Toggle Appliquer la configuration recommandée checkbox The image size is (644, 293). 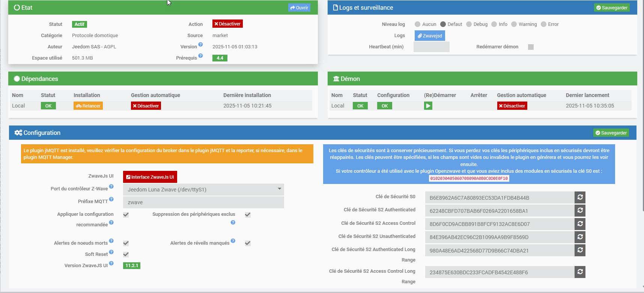point(126,215)
